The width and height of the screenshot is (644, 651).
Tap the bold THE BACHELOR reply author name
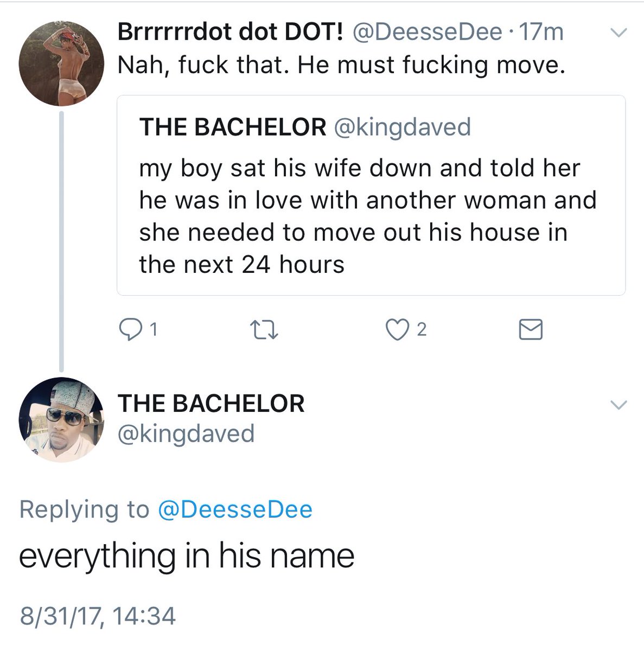coord(211,404)
